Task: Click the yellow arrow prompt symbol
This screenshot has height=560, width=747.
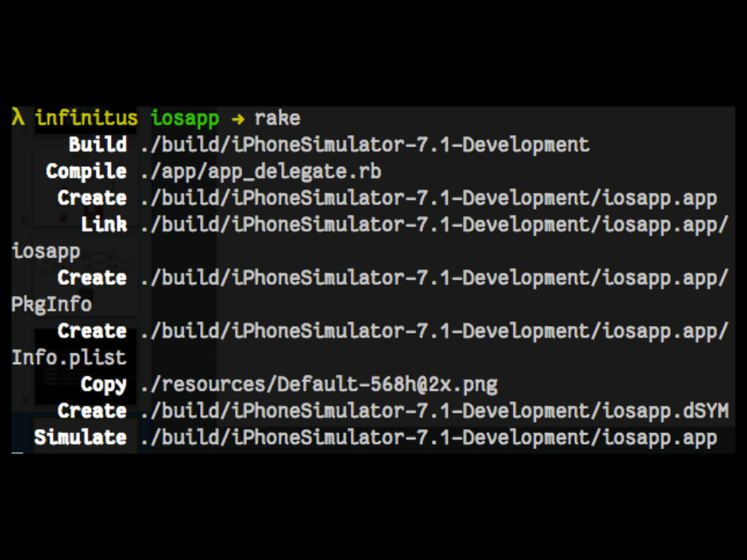Action: [x=238, y=119]
